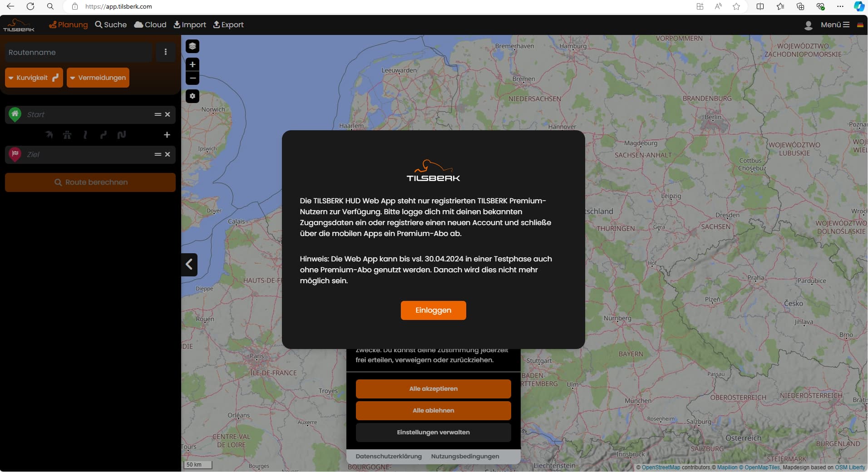The image size is (868, 472).
Task: Click the green Start home marker
Action: click(x=15, y=114)
